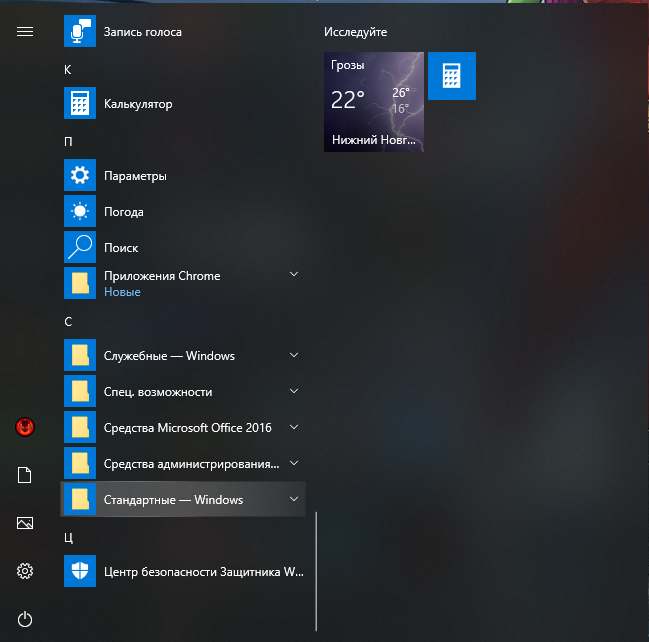Select the Погода label
This screenshot has height=642, width=649.
point(124,212)
